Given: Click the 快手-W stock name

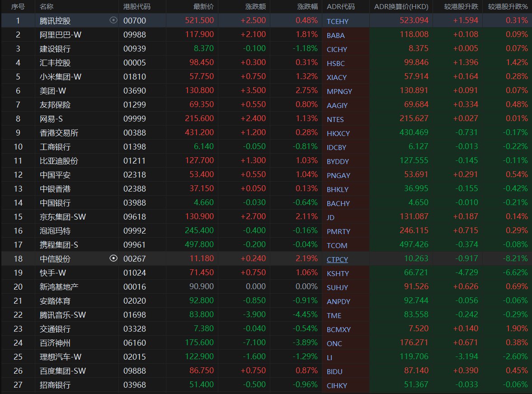Looking at the screenshot, I should (52, 272).
